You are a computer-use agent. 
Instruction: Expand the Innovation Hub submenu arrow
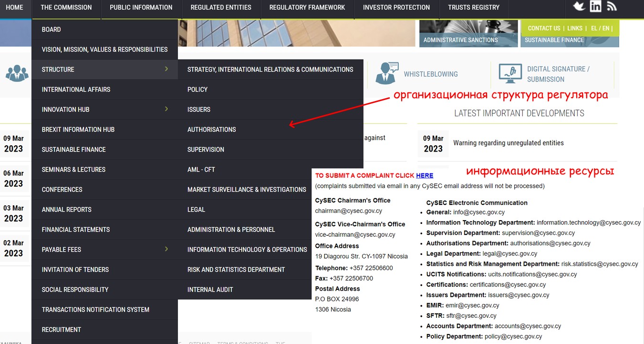click(x=166, y=109)
